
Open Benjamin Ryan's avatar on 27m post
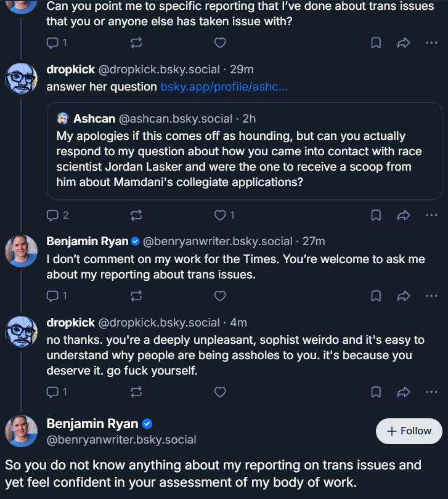[22, 251]
